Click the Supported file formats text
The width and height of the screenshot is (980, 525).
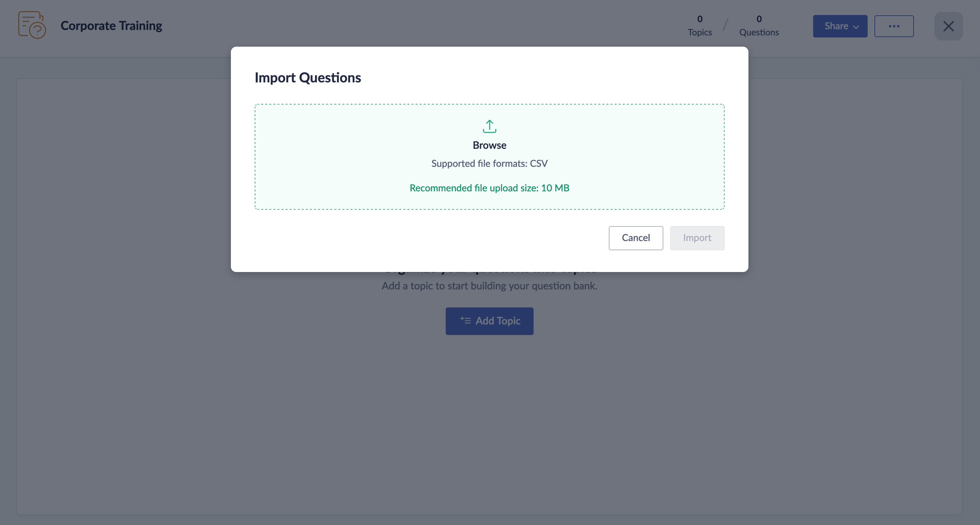(x=489, y=163)
